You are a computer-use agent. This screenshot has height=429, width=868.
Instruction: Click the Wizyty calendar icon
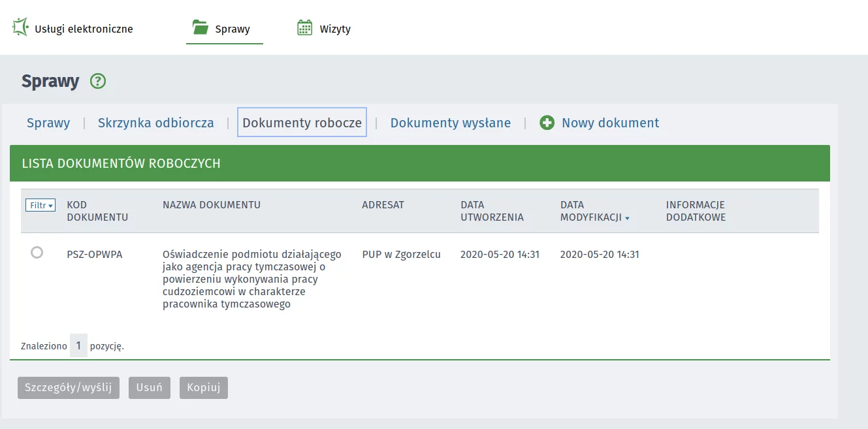(x=304, y=27)
